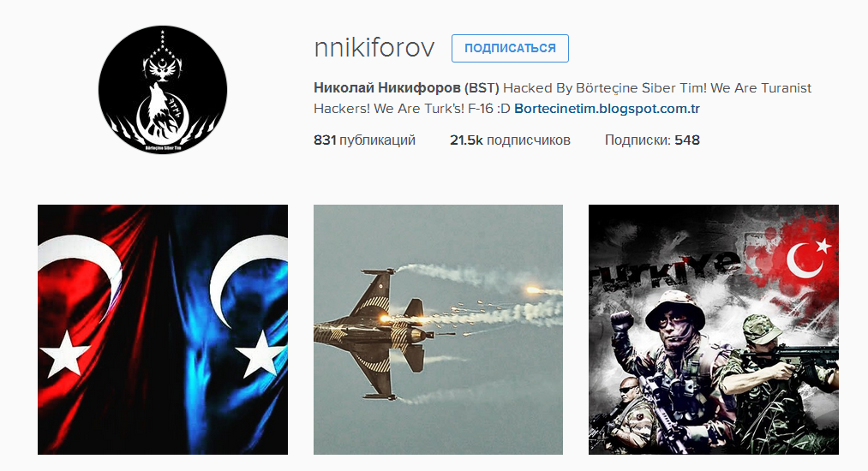The height and width of the screenshot is (471, 868).
Task: Click the white star on the red flag
Action: (66, 355)
